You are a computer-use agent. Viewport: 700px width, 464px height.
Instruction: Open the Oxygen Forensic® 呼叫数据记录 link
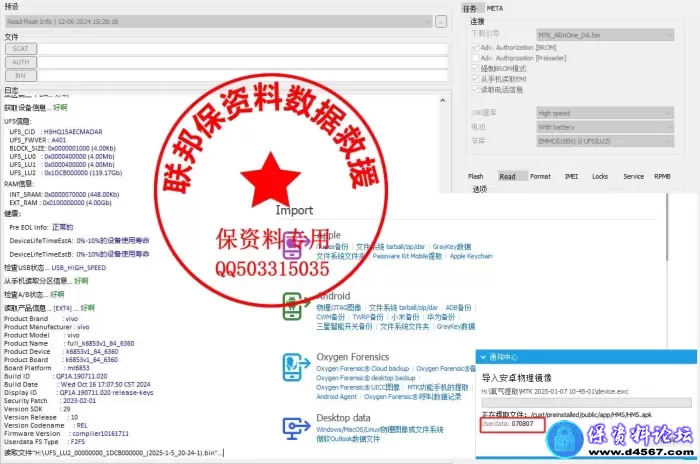pyautogui.click(x=412, y=397)
